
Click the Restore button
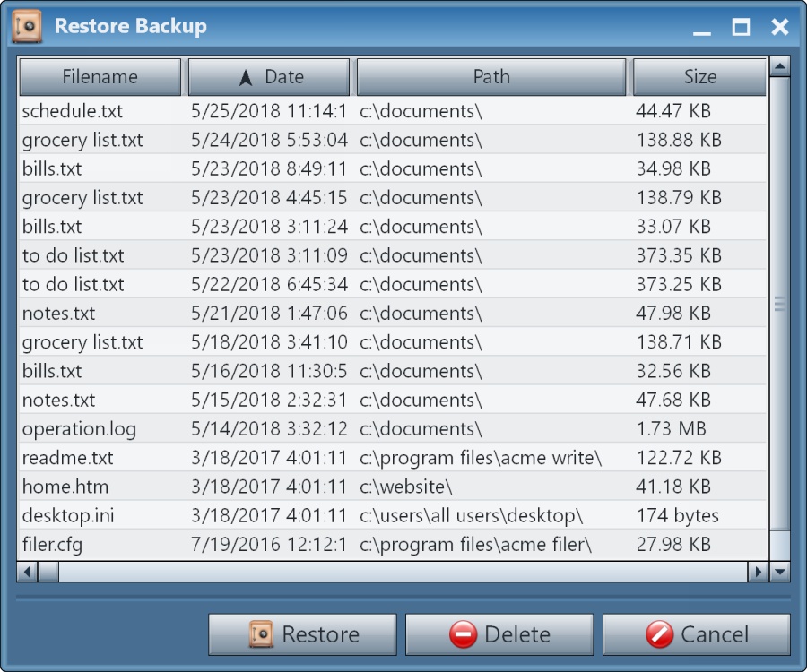(302, 634)
